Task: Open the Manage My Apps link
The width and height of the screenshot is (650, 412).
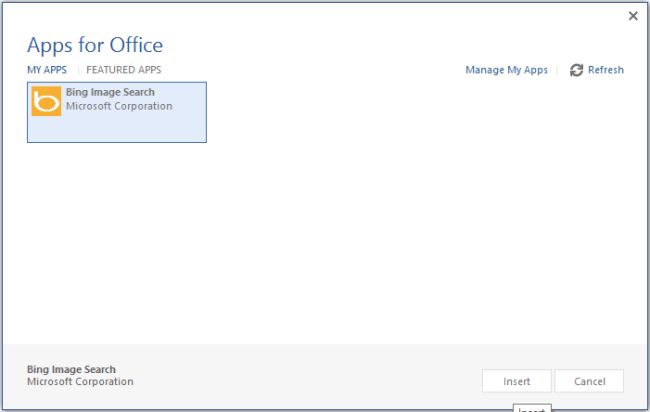Action: click(506, 70)
